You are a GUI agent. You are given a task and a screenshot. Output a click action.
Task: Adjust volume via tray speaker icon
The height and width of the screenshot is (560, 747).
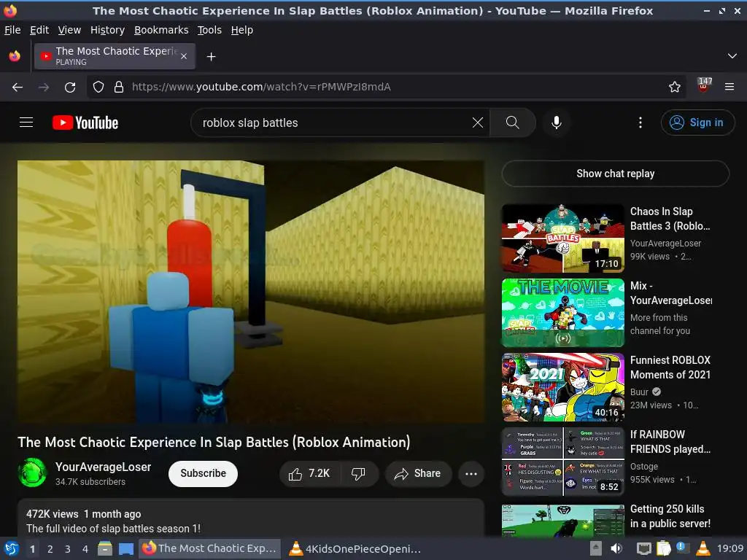tap(616, 548)
